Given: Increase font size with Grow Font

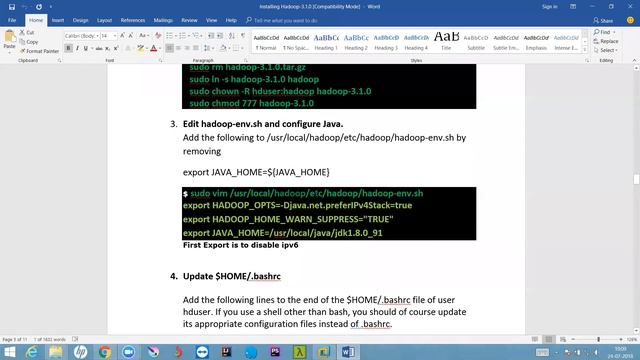Looking at the screenshot, I should click(122, 36).
